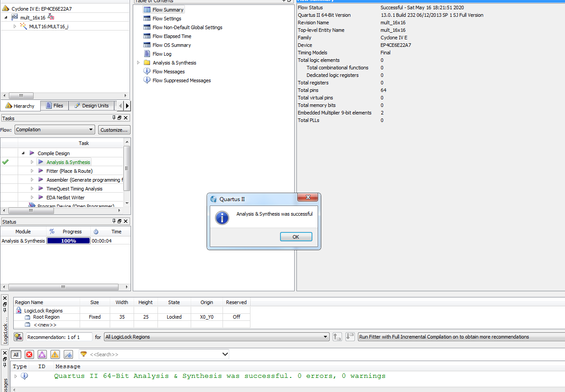Click the Fitter run arrow icon

tap(41, 171)
